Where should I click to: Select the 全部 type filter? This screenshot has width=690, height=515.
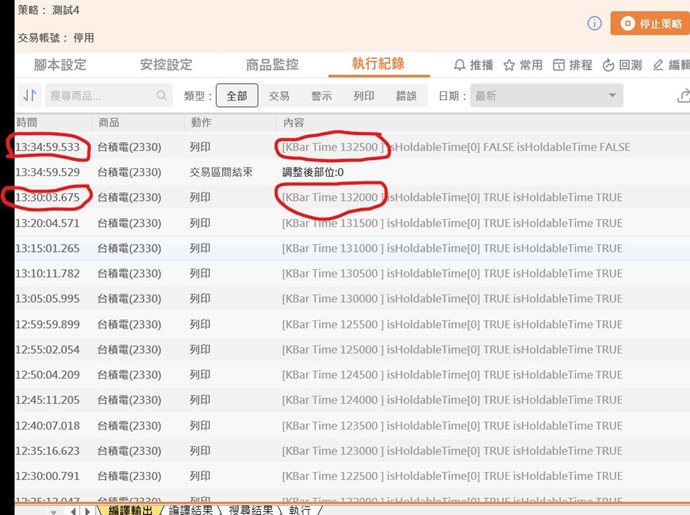[x=237, y=96]
